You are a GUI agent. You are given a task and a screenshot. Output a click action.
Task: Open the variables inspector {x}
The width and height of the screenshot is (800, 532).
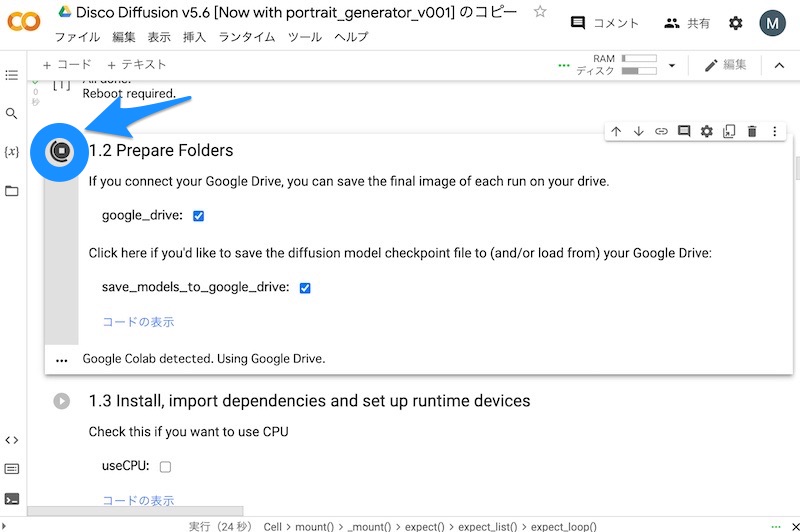tap(11, 151)
